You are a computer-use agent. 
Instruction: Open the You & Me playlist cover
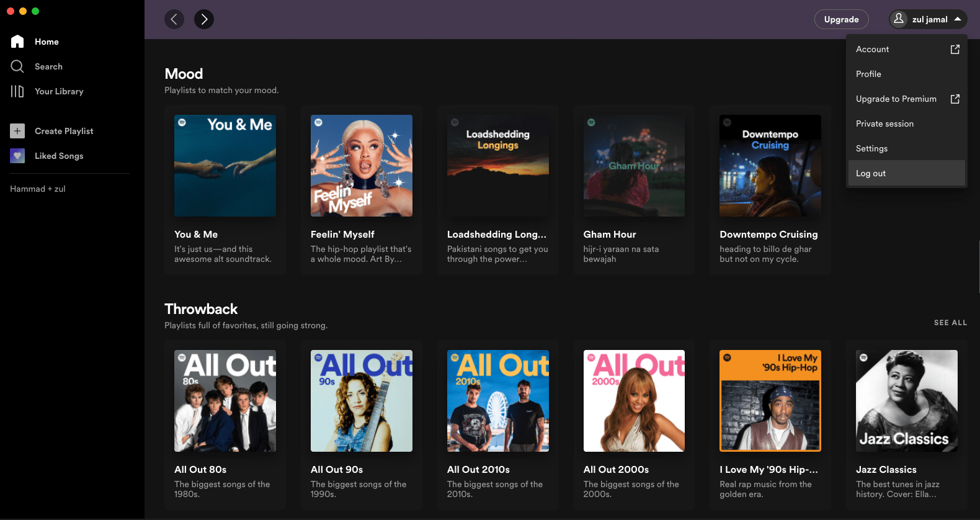tap(225, 166)
